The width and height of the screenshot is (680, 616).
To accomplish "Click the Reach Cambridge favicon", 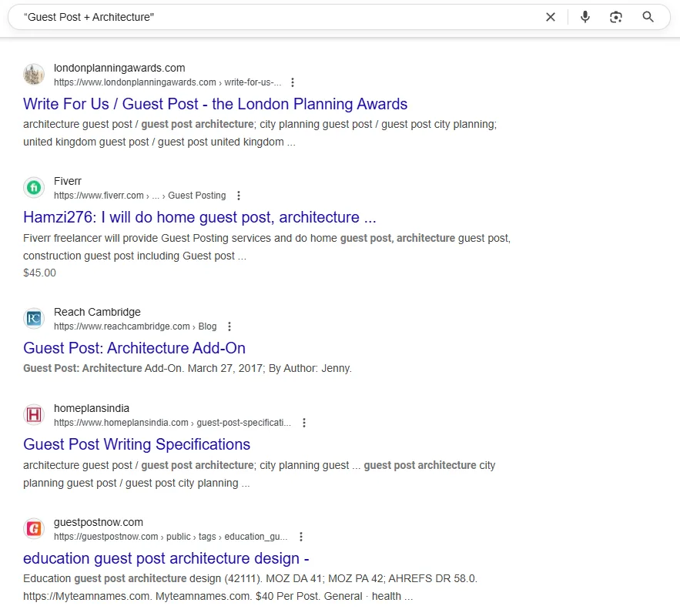I will pos(34,318).
